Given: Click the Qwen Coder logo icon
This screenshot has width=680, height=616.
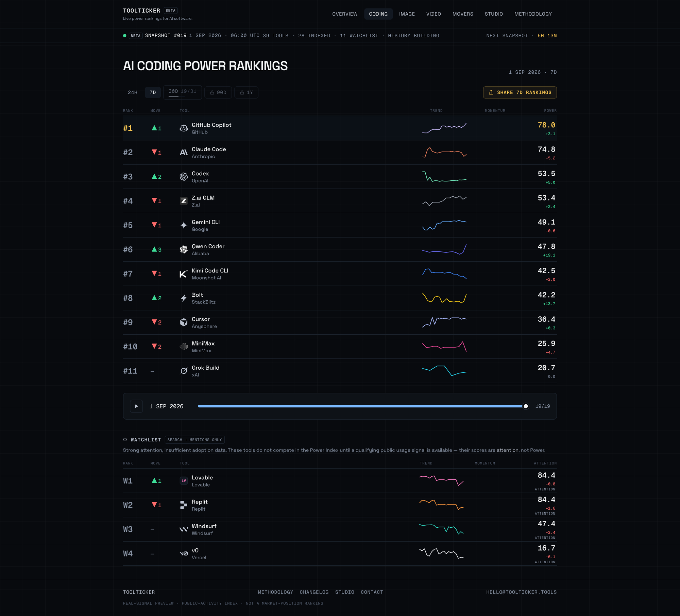Looking at the screenshot, I should click(x=184, y=250).
